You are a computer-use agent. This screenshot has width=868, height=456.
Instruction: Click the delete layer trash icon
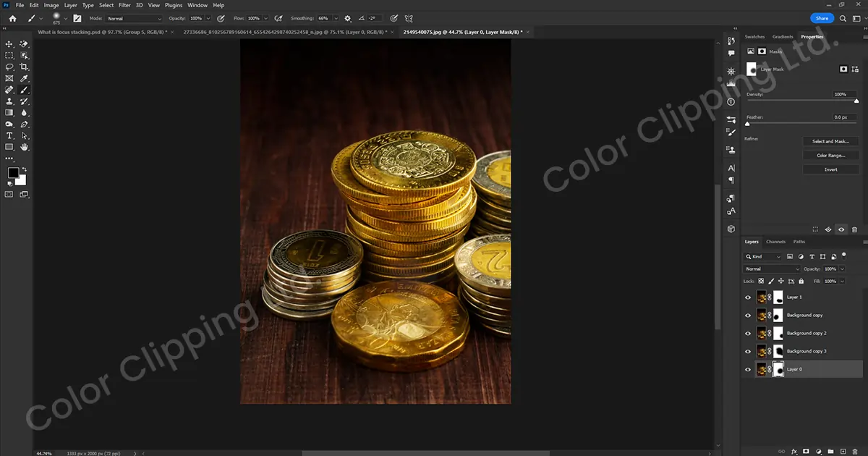pos(855,450)
